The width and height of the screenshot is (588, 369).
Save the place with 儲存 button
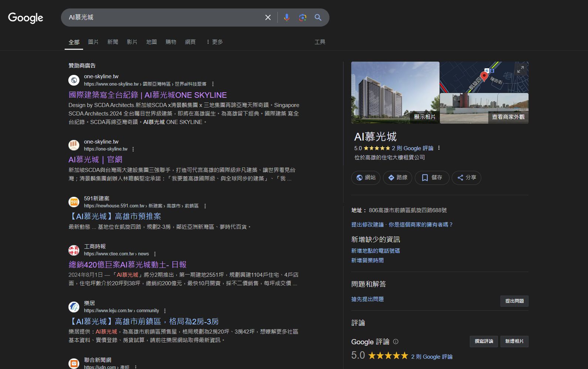click(x=432, y=178)
